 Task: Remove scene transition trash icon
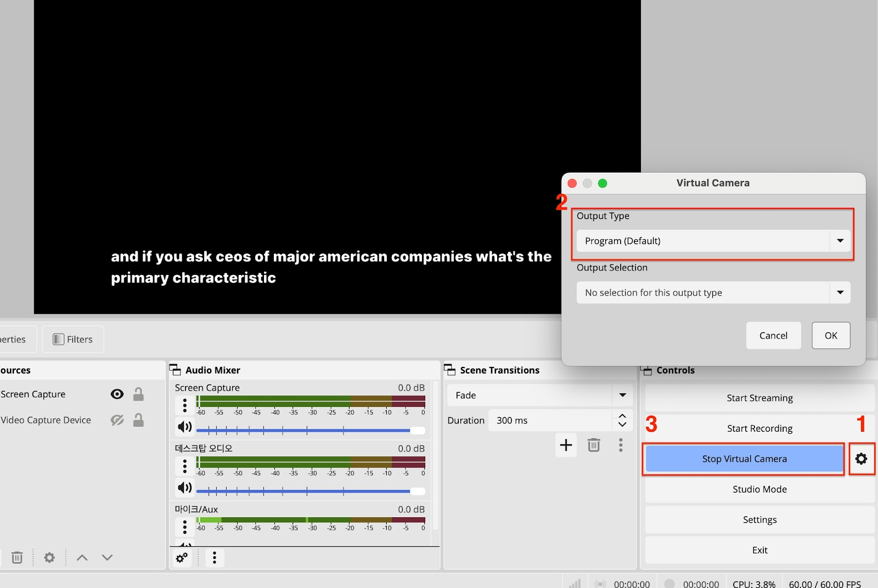point(594,445)
